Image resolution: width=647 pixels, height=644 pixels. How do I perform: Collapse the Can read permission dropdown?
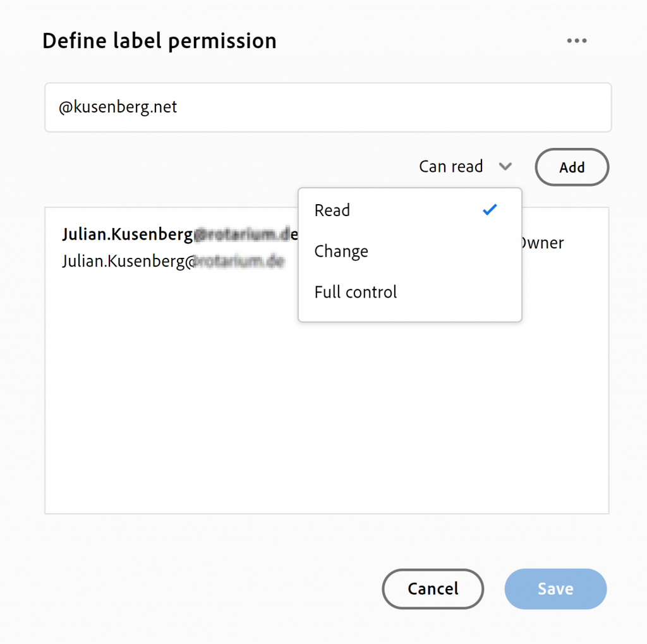pos(451,167)
